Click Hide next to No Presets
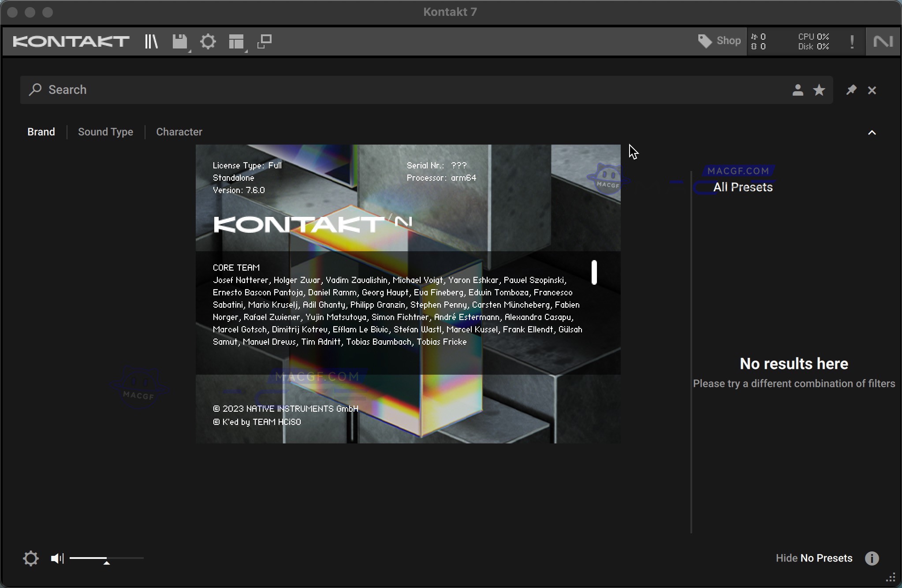 click(787, 558)
